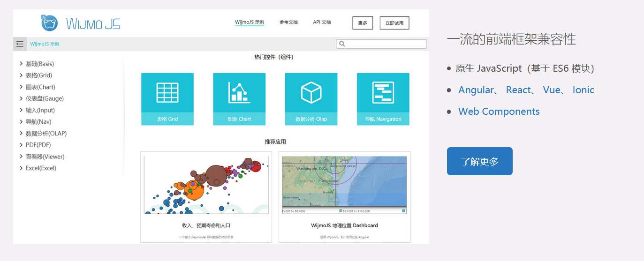Open the 数据分析 Olap cube icon
Screen dimensions: 644x261
click(311, 93)
